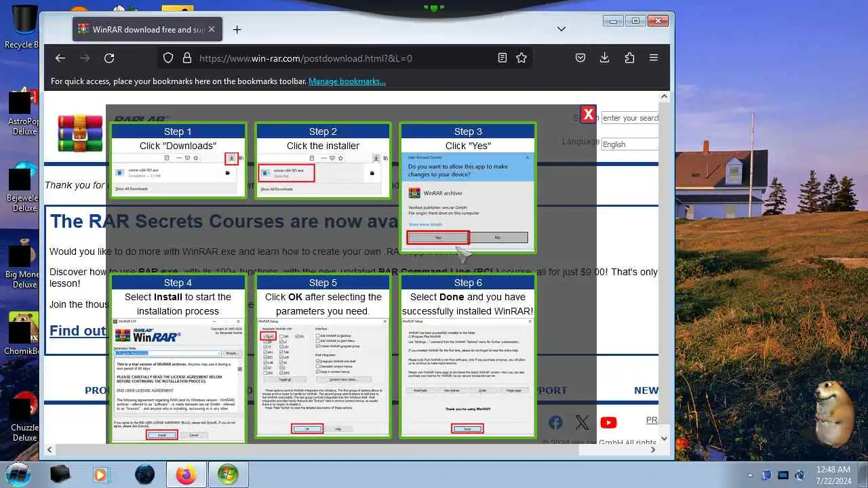Open the X social icon in footer
Viewport: 868px width, 488px height.
[x=582, y=423]
